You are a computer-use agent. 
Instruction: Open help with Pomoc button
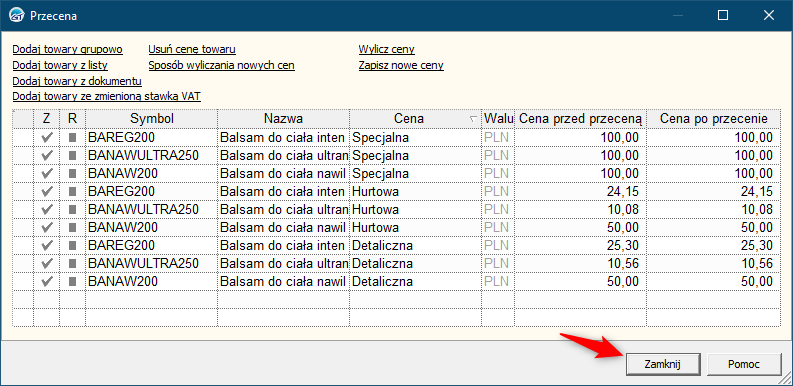click(744, 364)
